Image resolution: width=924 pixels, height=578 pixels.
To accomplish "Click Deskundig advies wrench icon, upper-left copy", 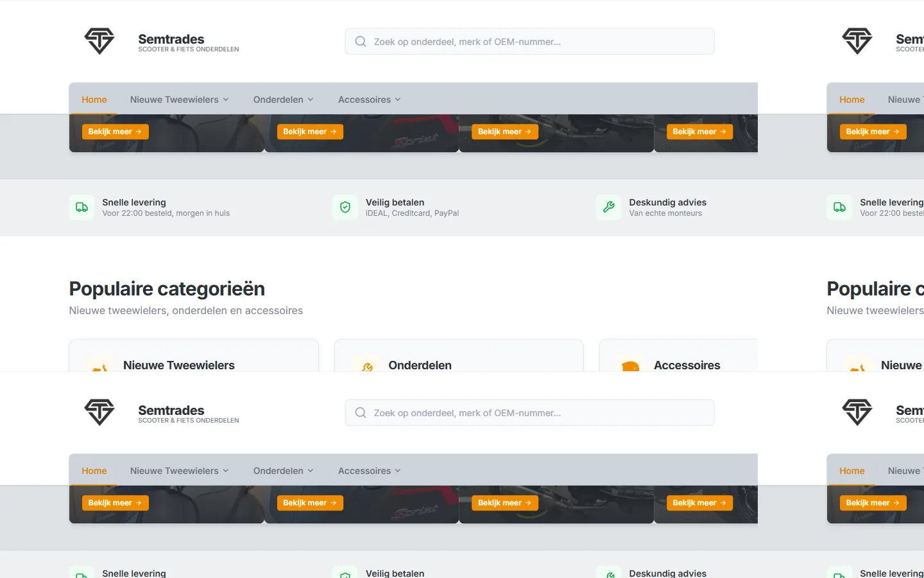I will pyautogui.click(x=609, y=207).
